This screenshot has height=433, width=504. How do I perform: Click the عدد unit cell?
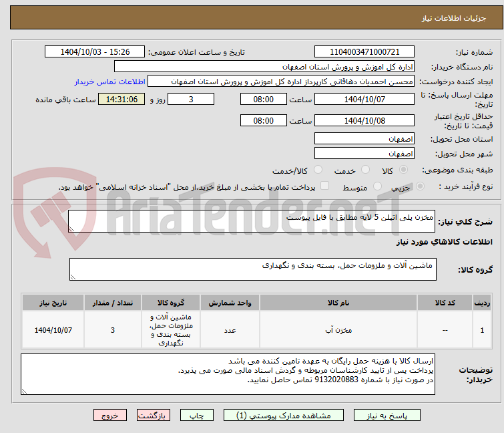tap(230, 330)
